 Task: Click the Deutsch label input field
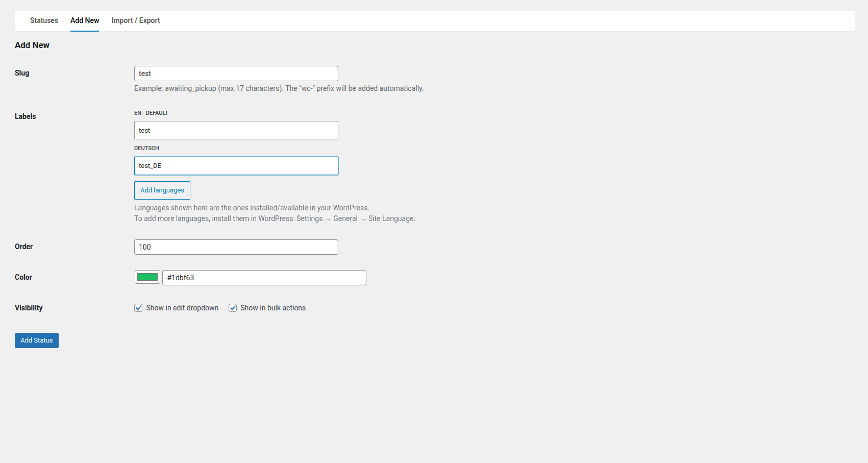236,166
